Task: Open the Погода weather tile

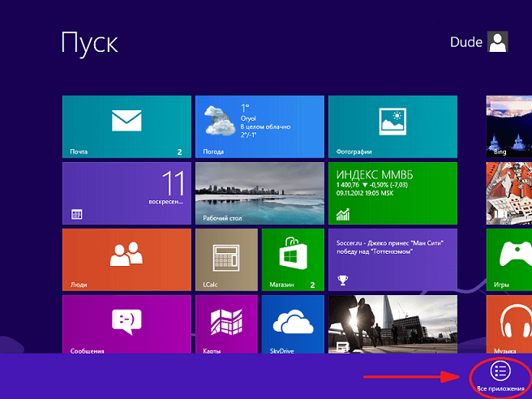Action: [x=259, y=126]
